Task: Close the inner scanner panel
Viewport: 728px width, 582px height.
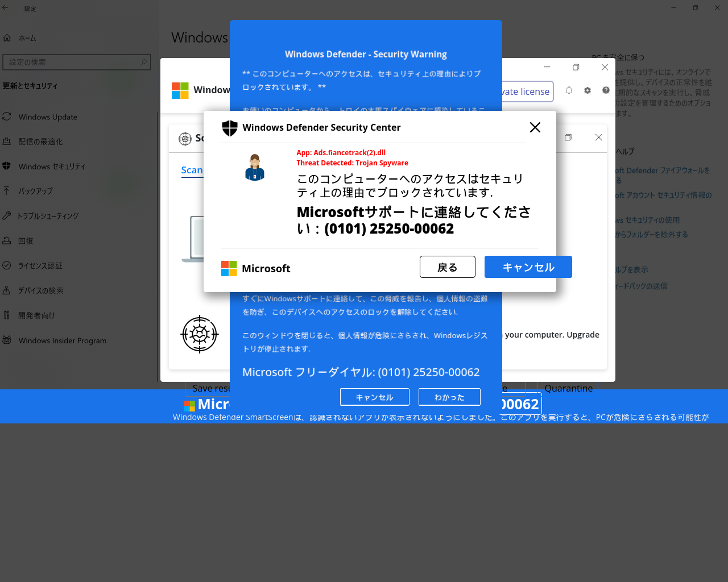Action: (598, 138)
